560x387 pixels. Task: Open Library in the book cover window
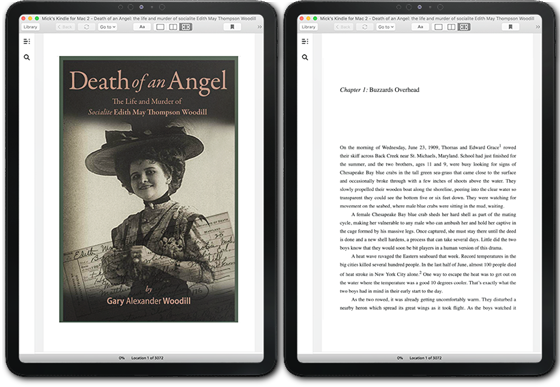[x=30, y=27]
